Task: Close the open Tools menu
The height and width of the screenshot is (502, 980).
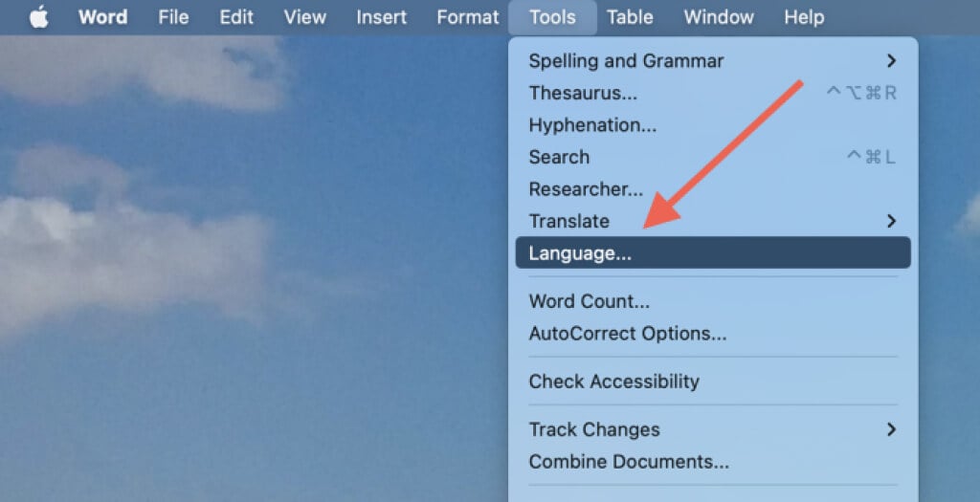Action: pyautogui.click(x=552, y=17)
